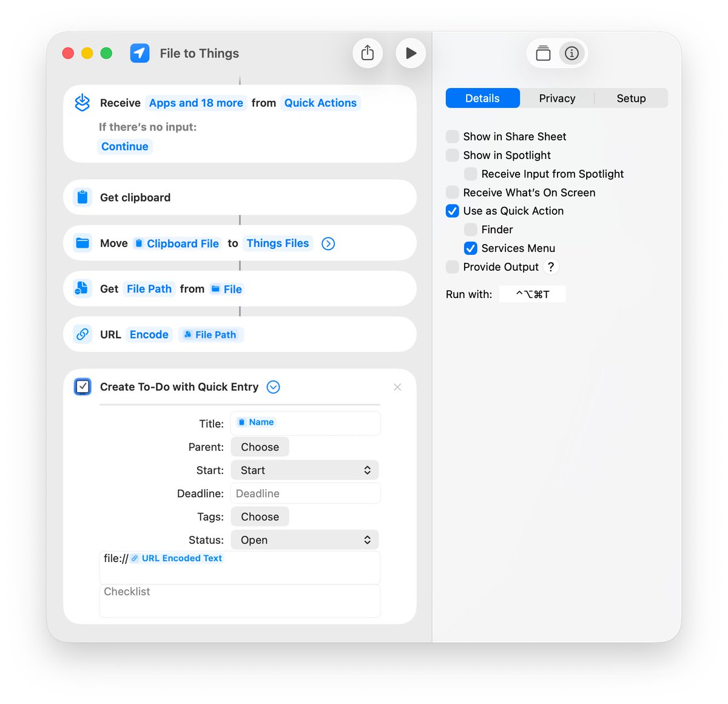
Task: Click the Get clipboard action icon
Action: (83, 197)
